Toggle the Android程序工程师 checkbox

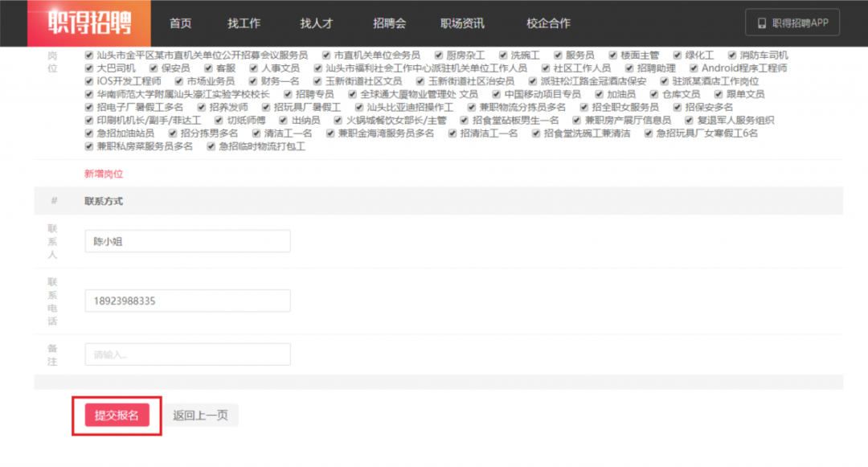[x=694, y=68]
